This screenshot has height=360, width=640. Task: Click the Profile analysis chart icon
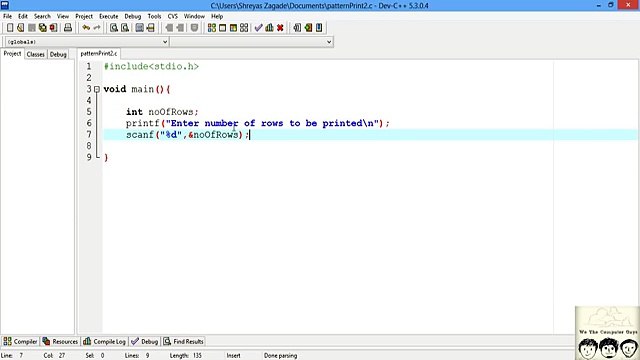(269, 28)
